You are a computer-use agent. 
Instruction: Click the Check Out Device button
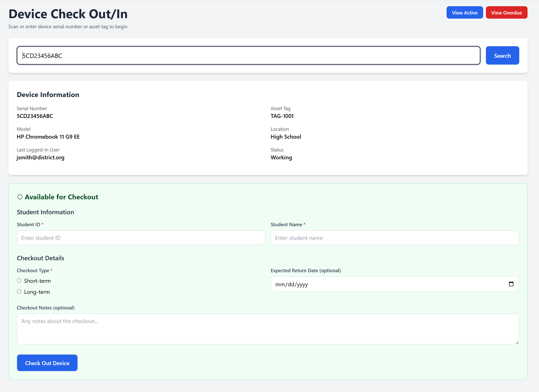(47, 363)
